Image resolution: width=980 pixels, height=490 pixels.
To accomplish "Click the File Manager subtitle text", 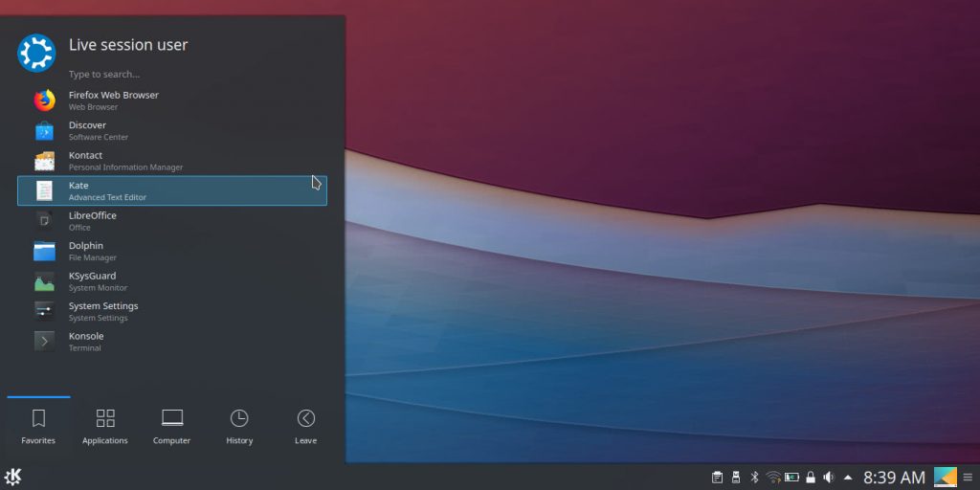I will pyautogui.click(x=93, y=257).
